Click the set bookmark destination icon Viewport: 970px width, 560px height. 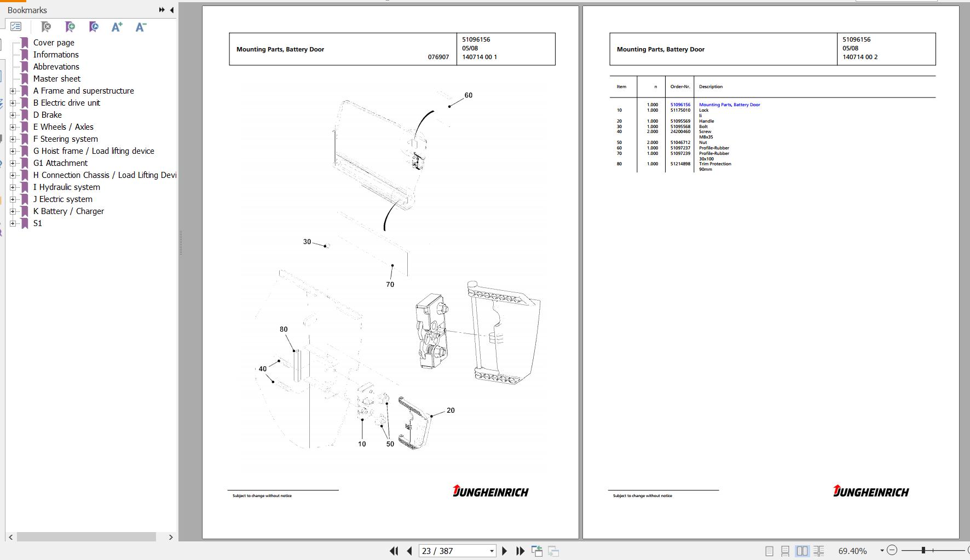(94, 27)
